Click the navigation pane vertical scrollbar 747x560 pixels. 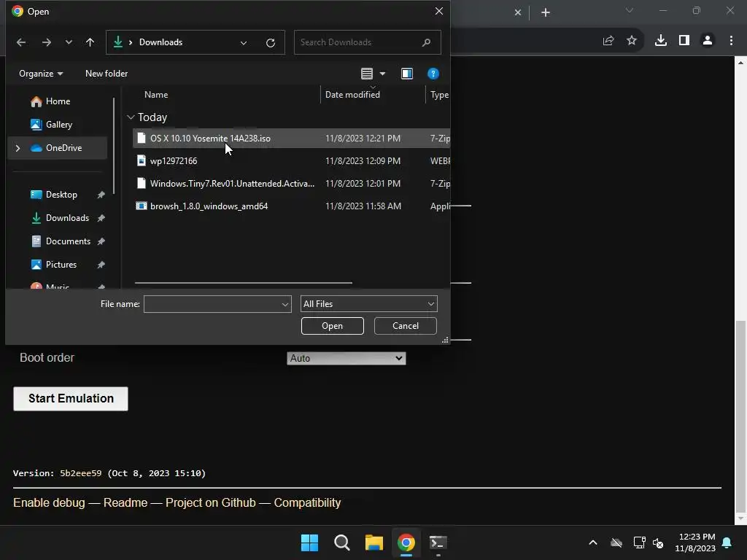pos(114,146)
